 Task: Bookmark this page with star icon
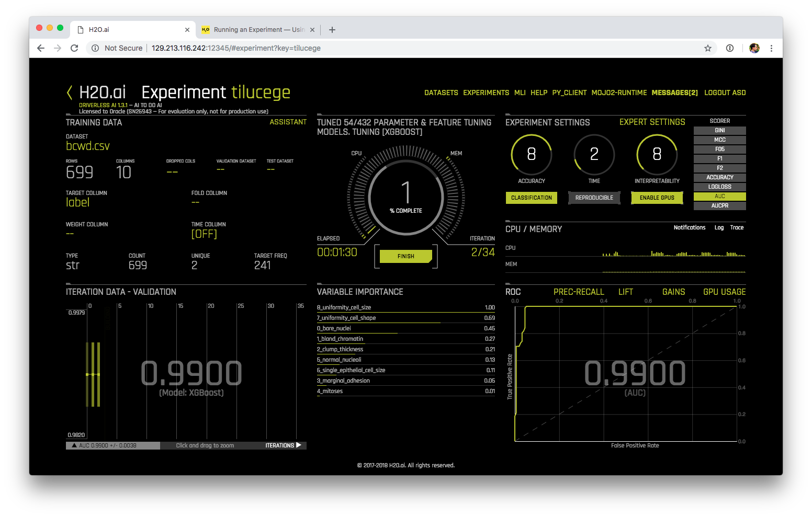[708, 48]
